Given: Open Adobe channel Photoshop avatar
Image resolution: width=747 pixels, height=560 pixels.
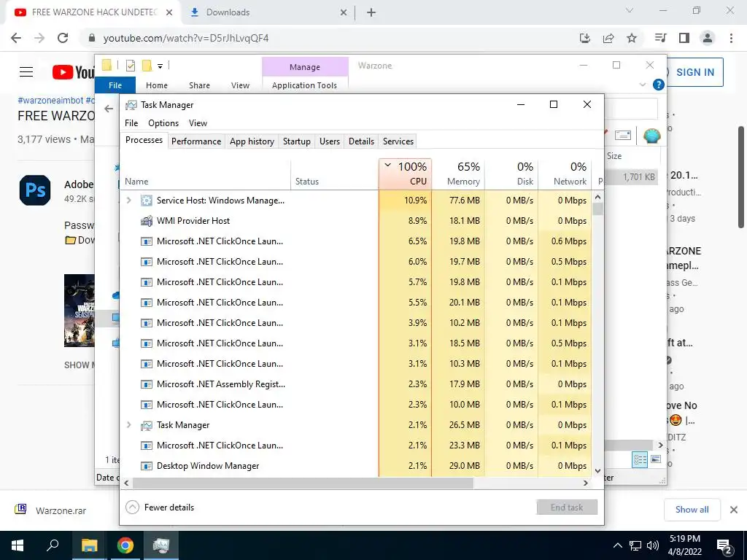Looking at the screenshot, I should tap(35, 190).
